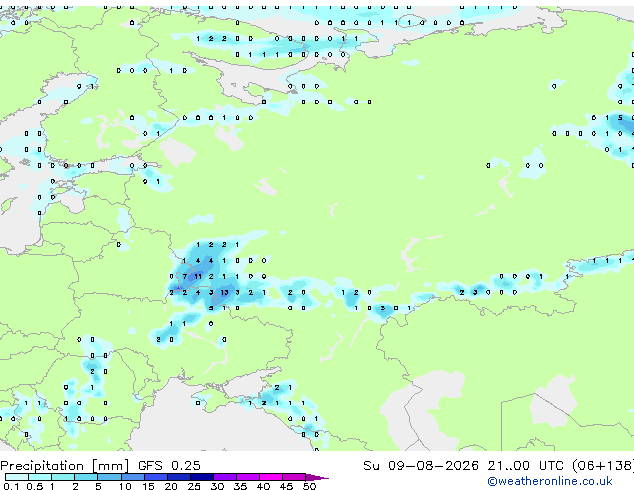This screenshot has height=490, width=634.
Task: Click the 'Precipitation [mm]' title text
Action: 65,466
